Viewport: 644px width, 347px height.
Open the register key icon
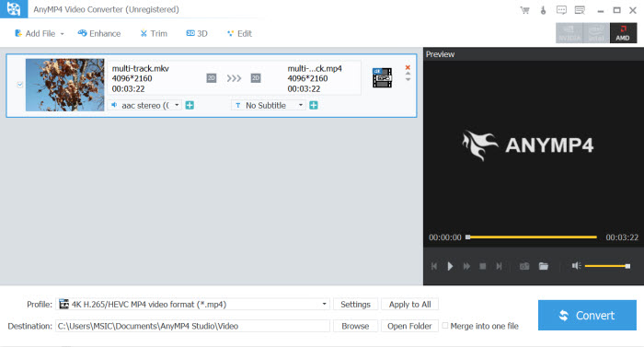click(x=543, y=10)
